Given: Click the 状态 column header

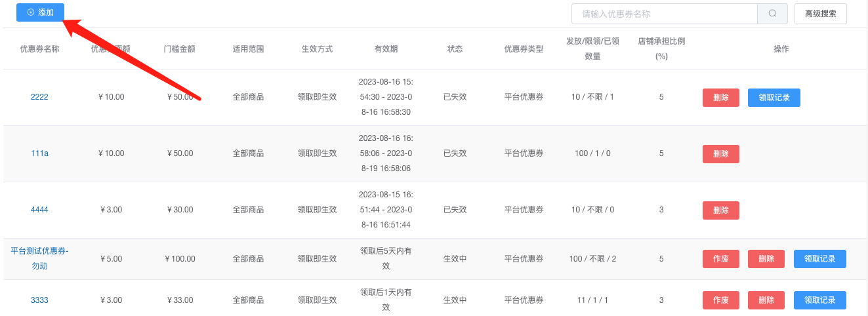Looking at the screenshot, I should click(455, 49).
